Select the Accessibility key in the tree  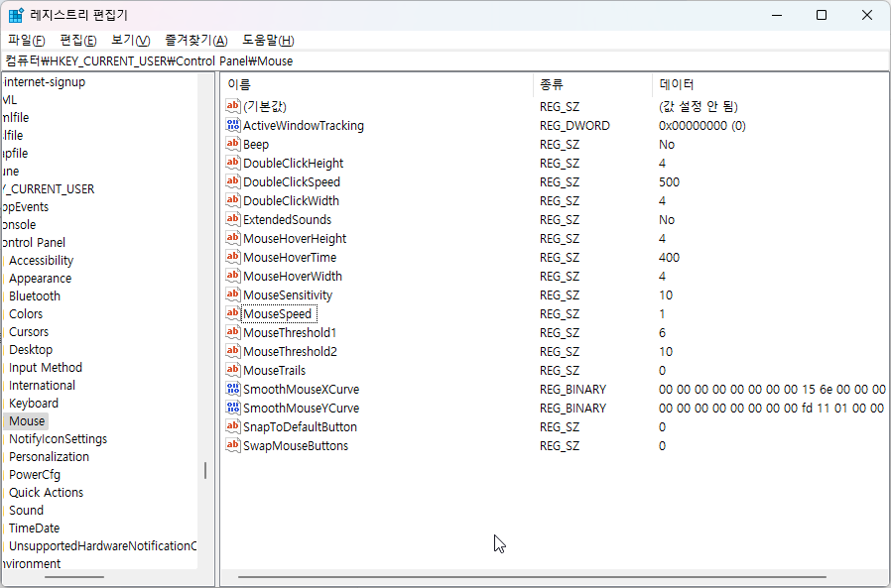pos(41,260)
